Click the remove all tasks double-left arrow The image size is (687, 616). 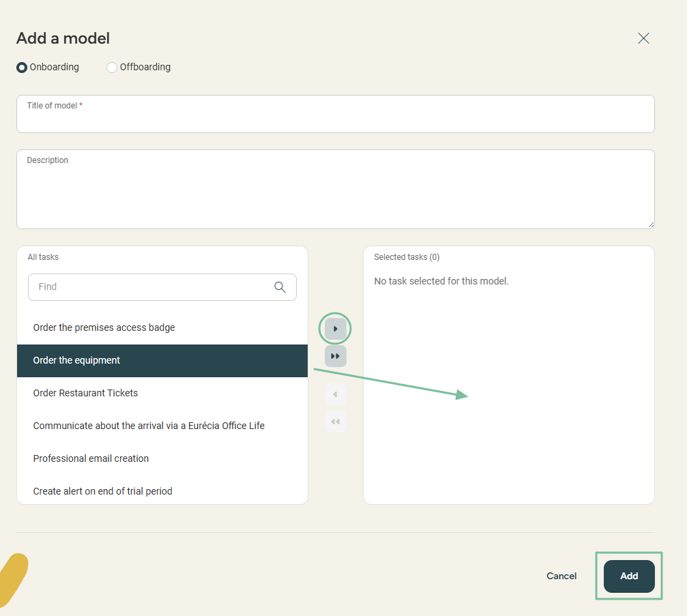coord(335,422)
